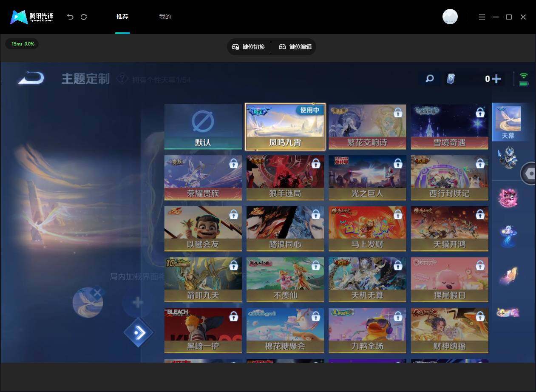This screenshot has width=536, height=392.
Task: Add a theme slot with plus circle
Action: (137, 303)
